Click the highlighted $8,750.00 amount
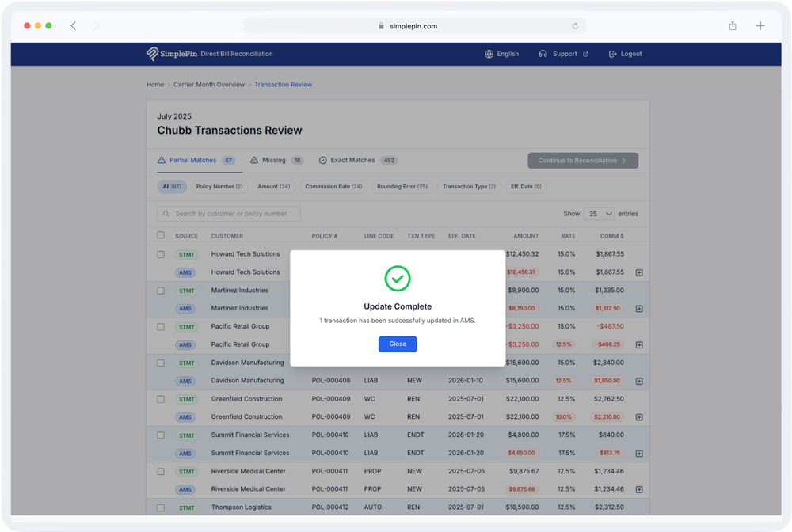Screen dimensions: 792x532 522,309
